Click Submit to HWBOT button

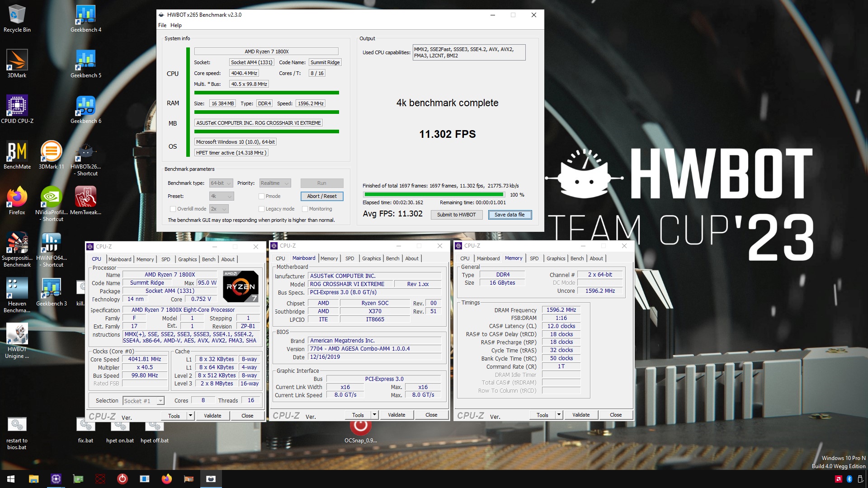(x=456, y=215)
